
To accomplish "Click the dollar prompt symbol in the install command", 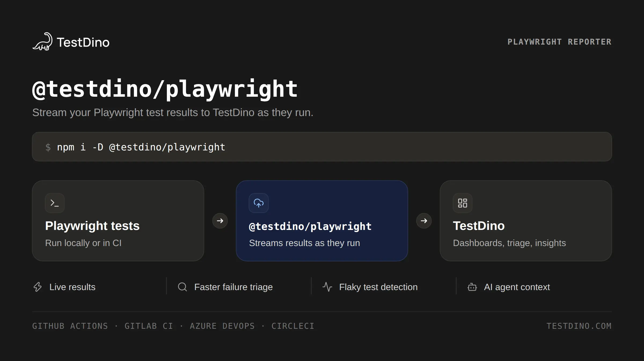I will tap(48, 147).
